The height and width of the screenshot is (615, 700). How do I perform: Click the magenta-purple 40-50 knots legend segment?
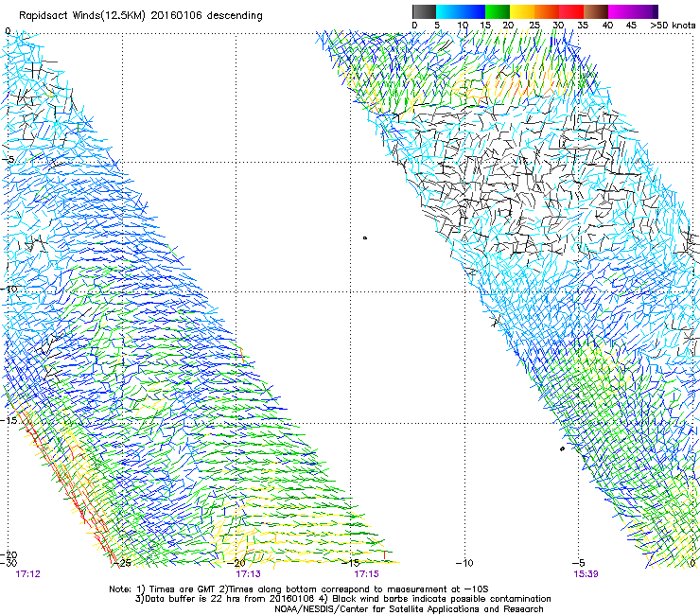633,11
